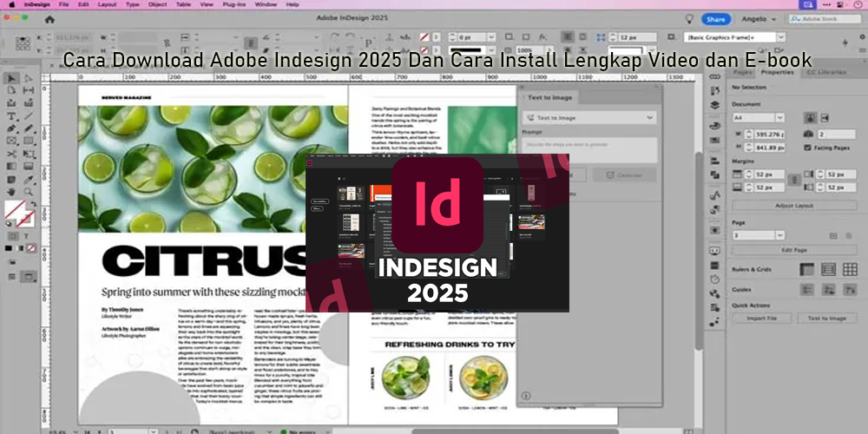Select the Note tool
The image size is (868, 434).
[11, 180]
